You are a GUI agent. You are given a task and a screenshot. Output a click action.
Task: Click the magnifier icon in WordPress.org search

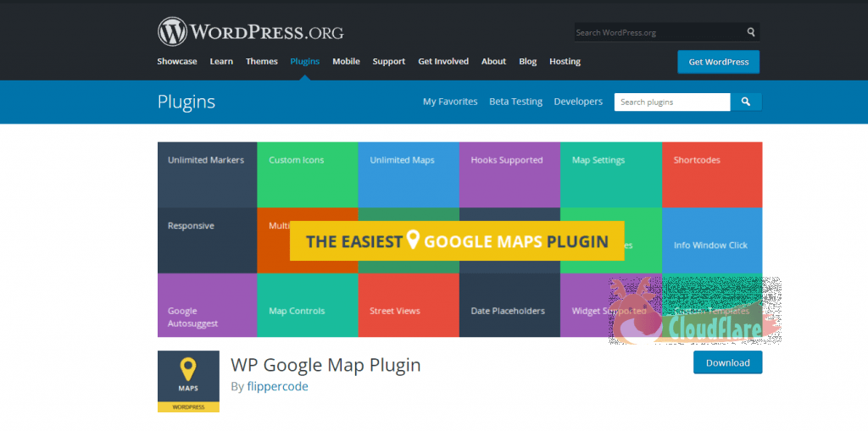click(751, 32)
